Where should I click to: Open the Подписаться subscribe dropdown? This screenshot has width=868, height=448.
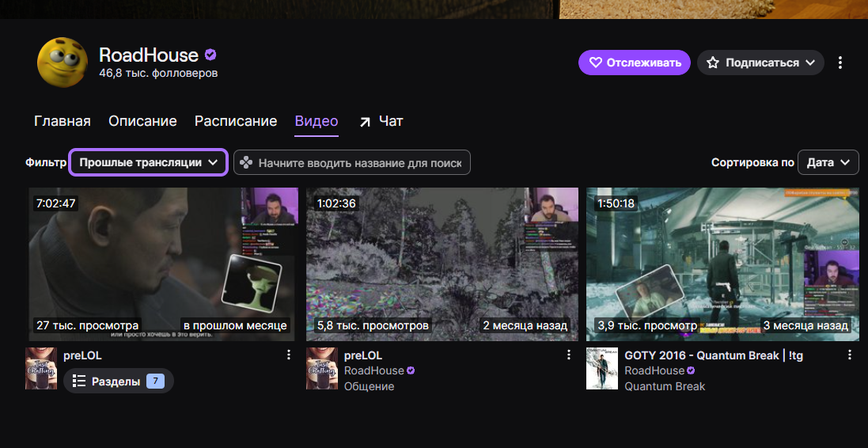pos(760,63)
